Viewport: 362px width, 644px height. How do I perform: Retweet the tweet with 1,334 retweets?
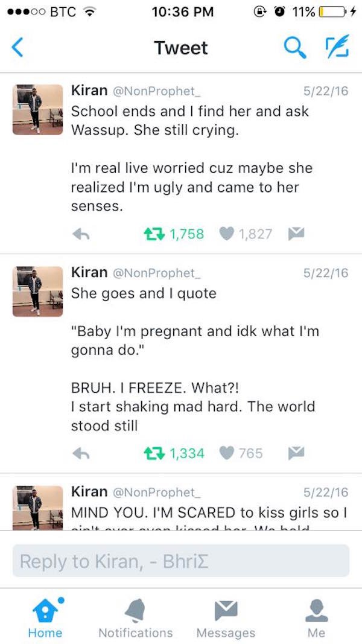[154, 453]
